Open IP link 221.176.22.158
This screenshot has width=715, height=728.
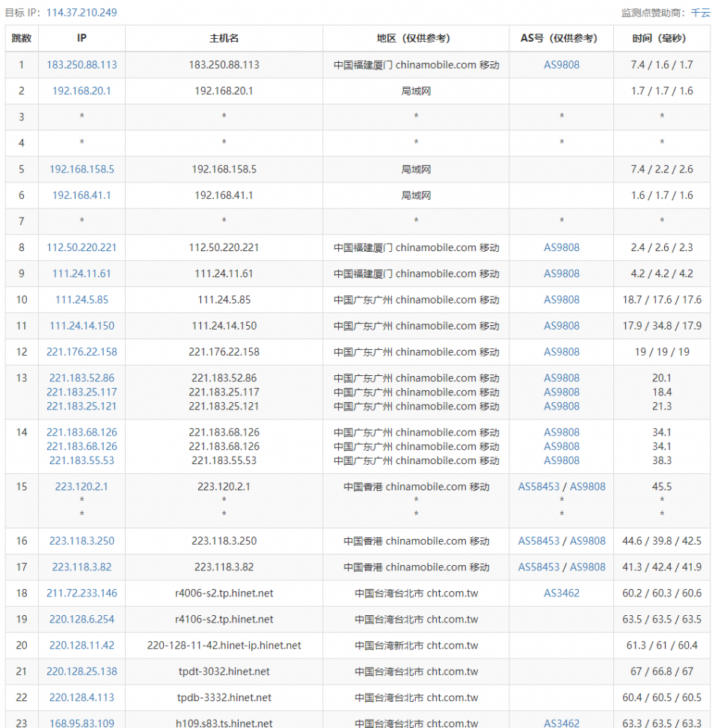(x=82, y=352)
